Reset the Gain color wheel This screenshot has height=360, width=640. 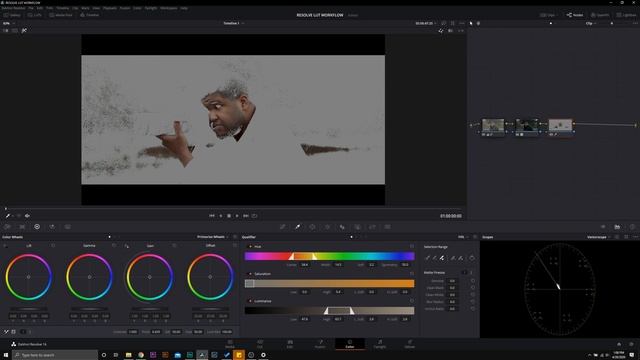click(174, 246)
